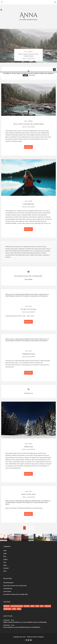
Task: Click the link chain icon above WordPress.org
Action: (28, 389)
